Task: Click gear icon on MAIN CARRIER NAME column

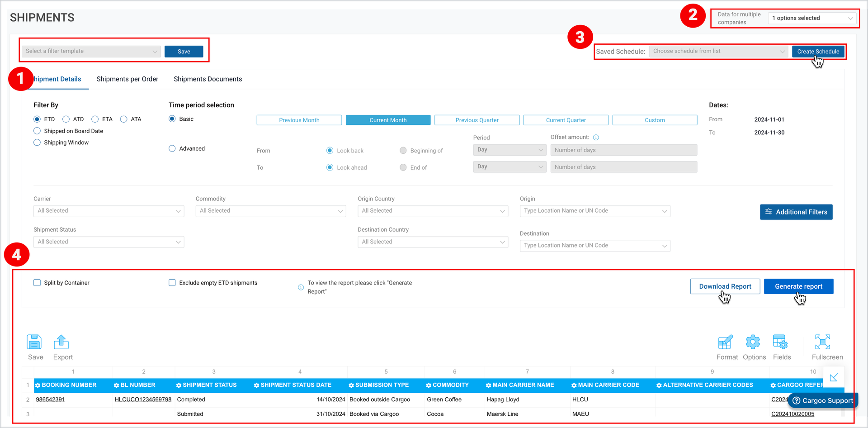Action: click(x=489, y=385)
